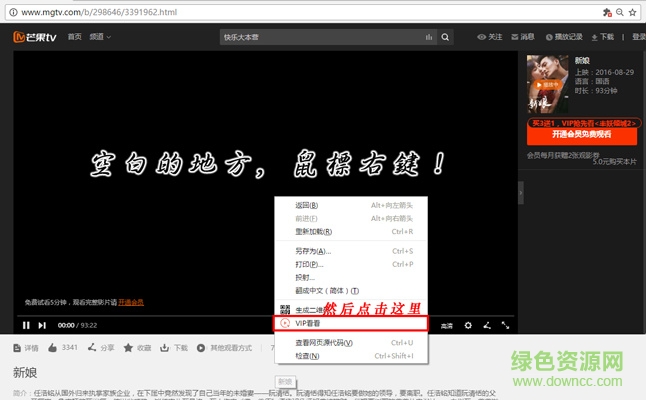View site info icon in address bar
The image size is (646, 400).
[13, 12]
